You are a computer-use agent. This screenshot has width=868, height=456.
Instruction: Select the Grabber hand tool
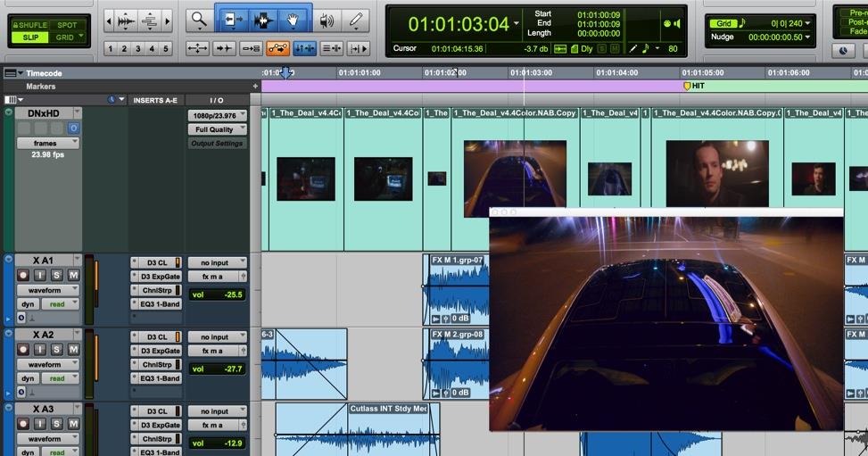pyautogui.click(x=293, y=21)
